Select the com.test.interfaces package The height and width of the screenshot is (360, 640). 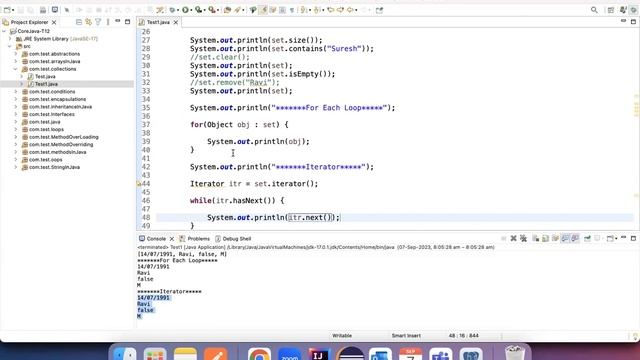coord(51,114)
